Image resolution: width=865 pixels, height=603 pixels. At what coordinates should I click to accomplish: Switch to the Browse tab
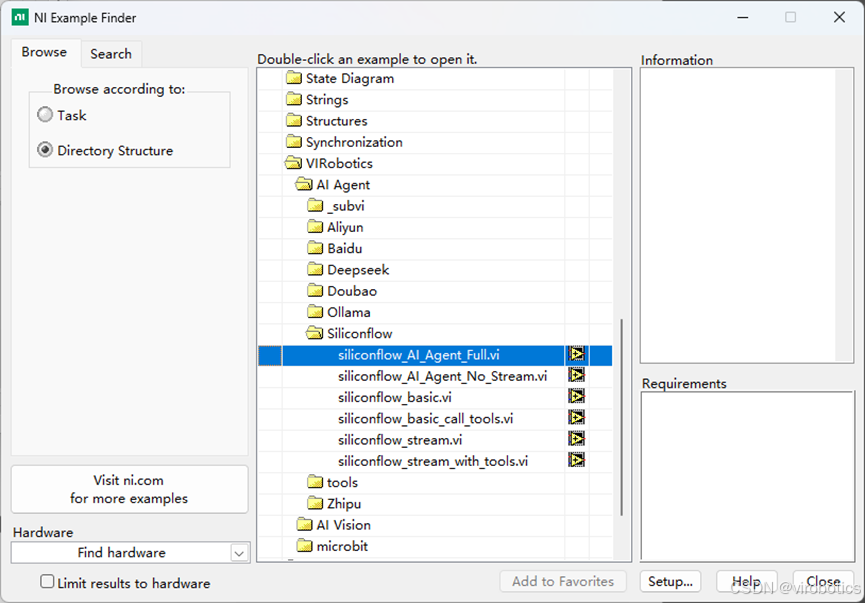click(x=44, y=52)
